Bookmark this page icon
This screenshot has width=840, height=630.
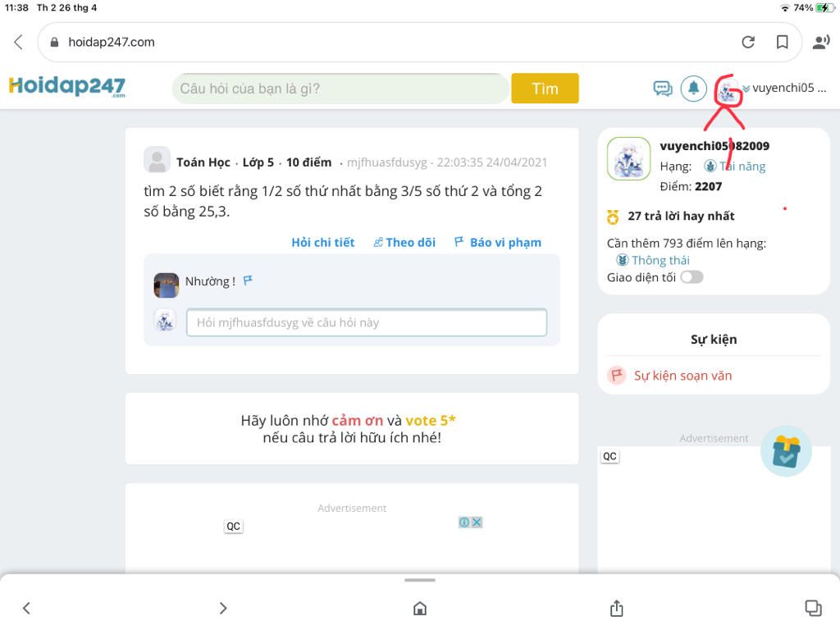coord(782,43)
